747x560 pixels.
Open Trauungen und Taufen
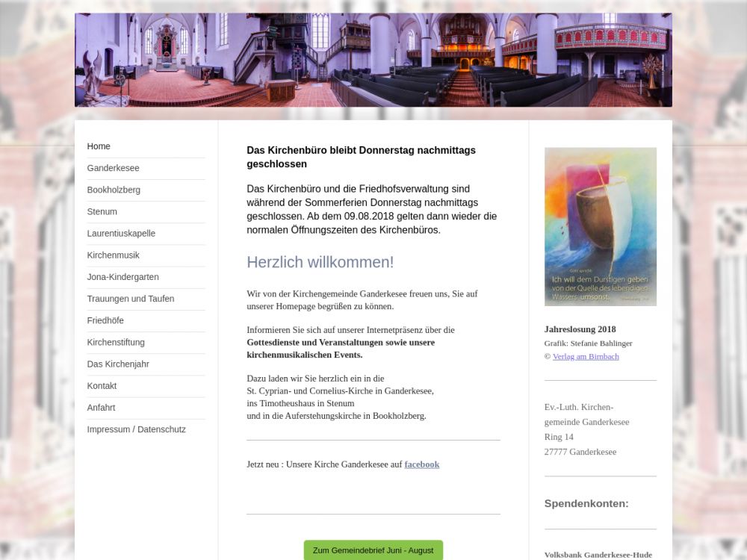[130, 299]
